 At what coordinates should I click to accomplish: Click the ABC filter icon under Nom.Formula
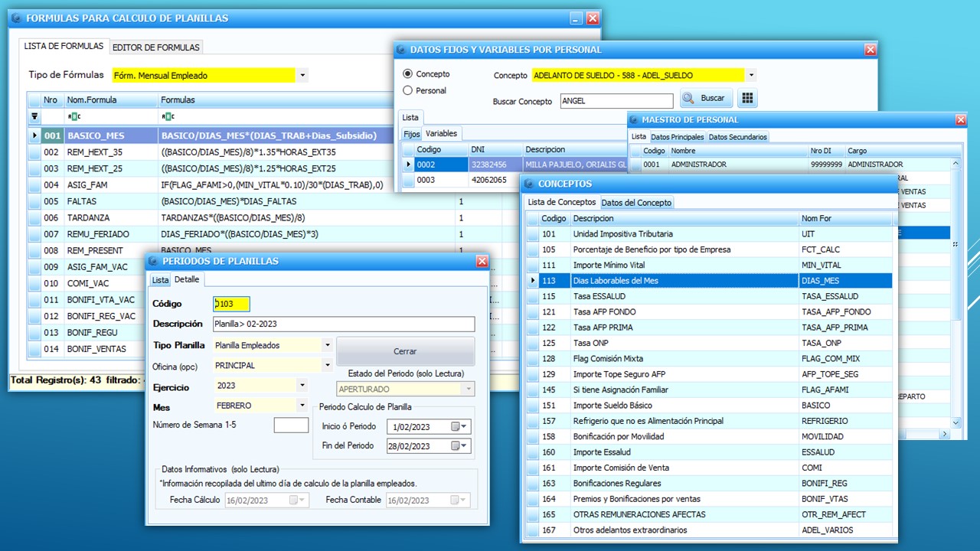(73, 116)
